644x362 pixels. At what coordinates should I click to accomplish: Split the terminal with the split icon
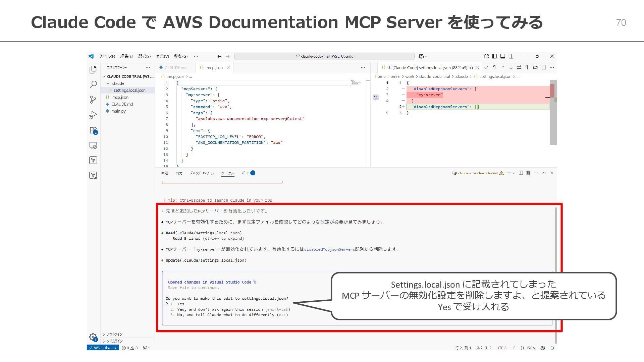[x=521, y=173]
